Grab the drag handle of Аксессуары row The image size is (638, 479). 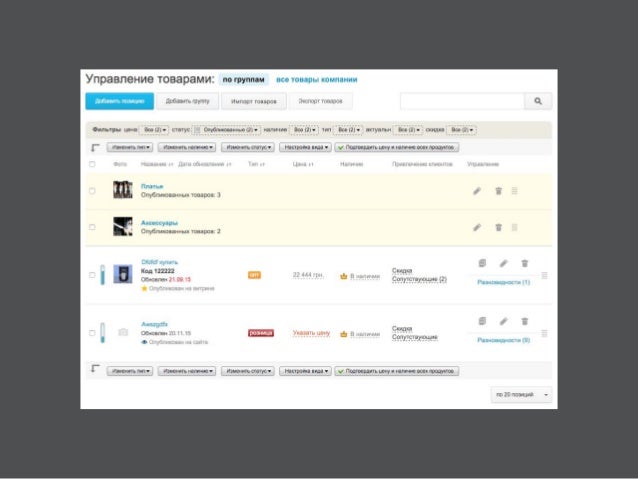click(514, 227)
